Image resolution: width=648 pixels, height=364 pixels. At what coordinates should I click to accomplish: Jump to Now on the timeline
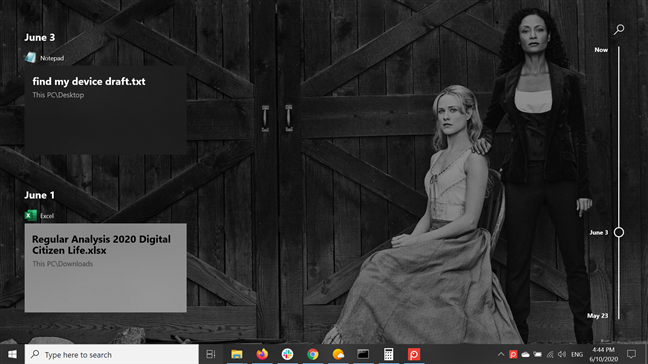tap(601, 50)
